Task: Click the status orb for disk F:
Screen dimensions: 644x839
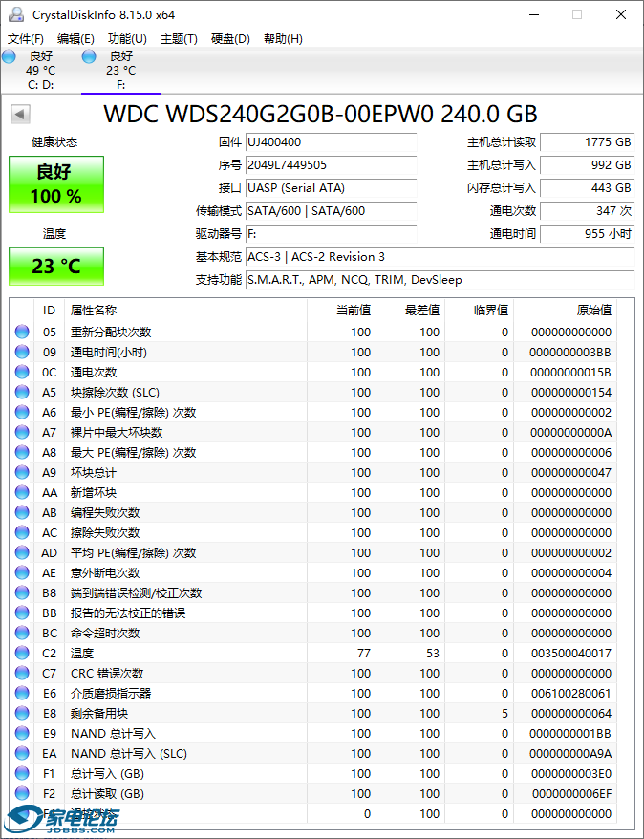Action: 89,56
